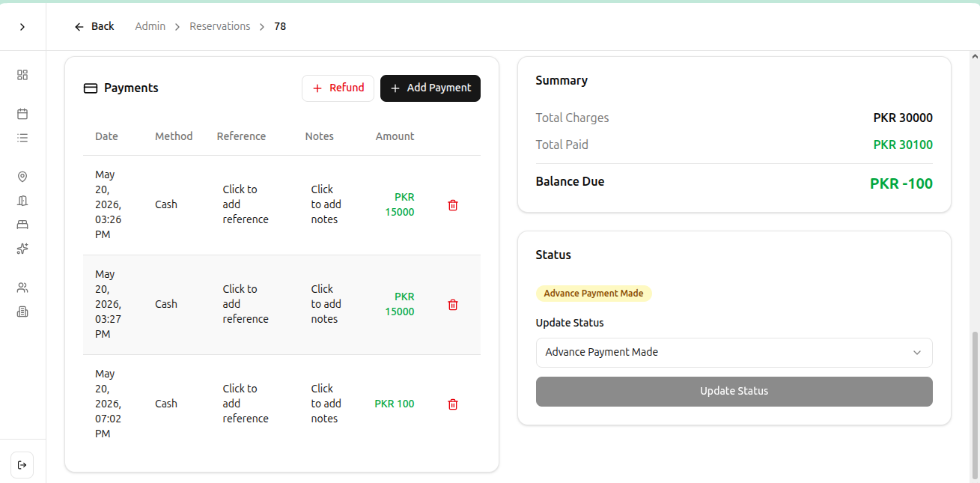Click the Total Paid PKR 30100 value

click(x=903, y=145)
